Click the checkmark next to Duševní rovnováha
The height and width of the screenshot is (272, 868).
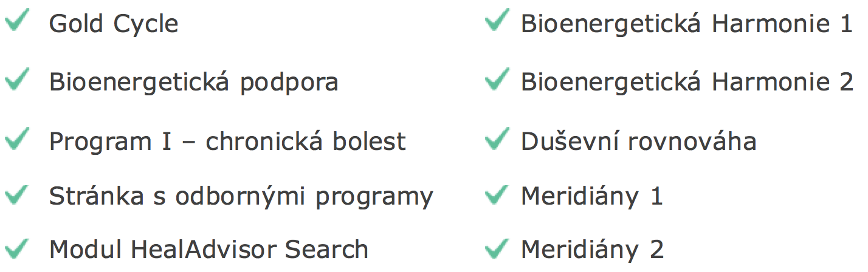(497, 140)
